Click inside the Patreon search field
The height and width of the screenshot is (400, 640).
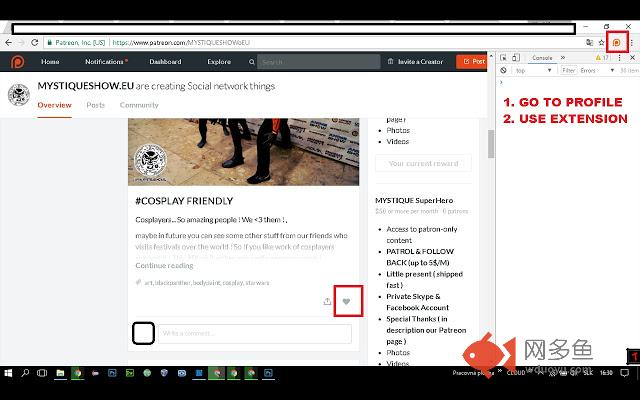[318, 62]
